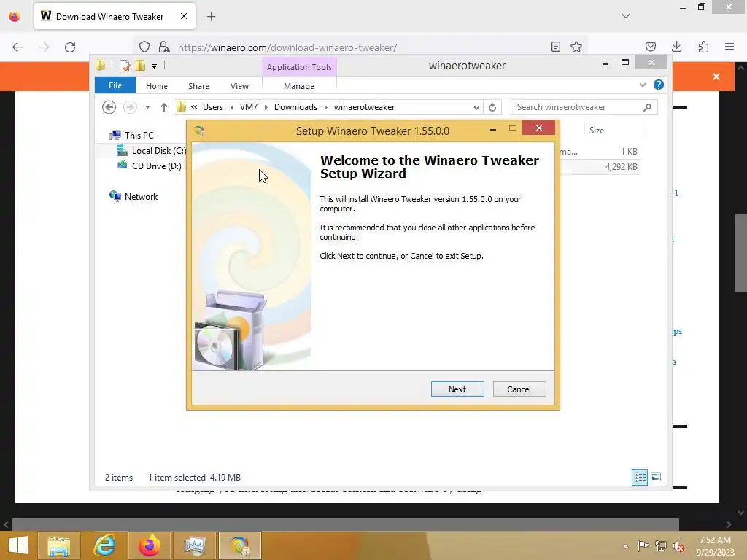
Task: Open Firefox application menu
Action: [729, 47]
